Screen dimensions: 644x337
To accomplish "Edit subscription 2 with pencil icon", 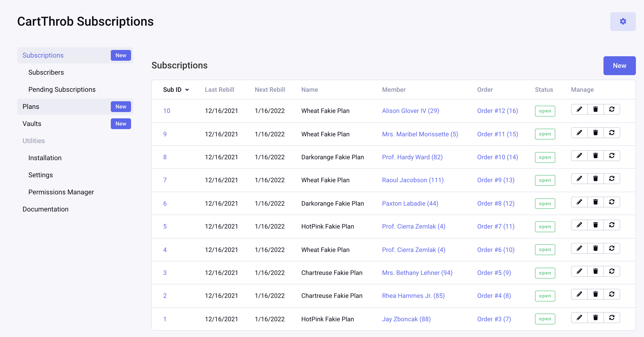I will (x=579, y=294).
